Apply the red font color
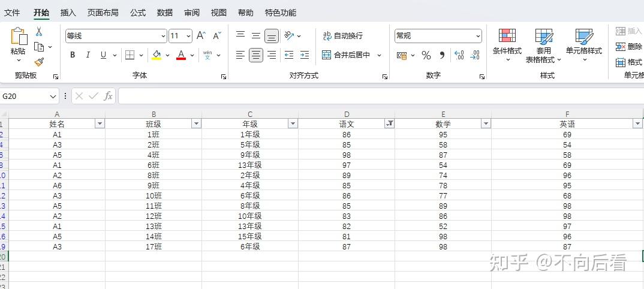The height and width of the screenshot is (289, 644). pyautogui.click(x=180, y=55)
